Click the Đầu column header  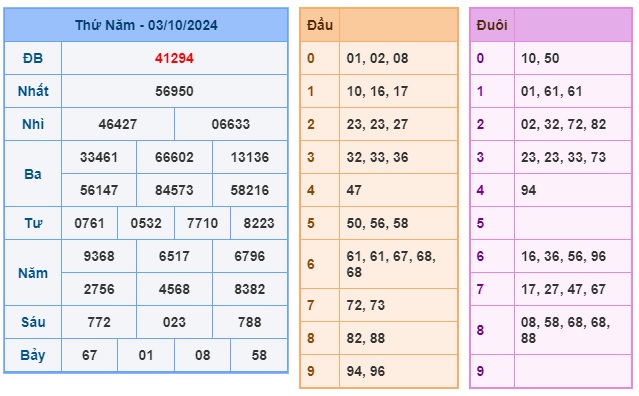pos(320,25)
